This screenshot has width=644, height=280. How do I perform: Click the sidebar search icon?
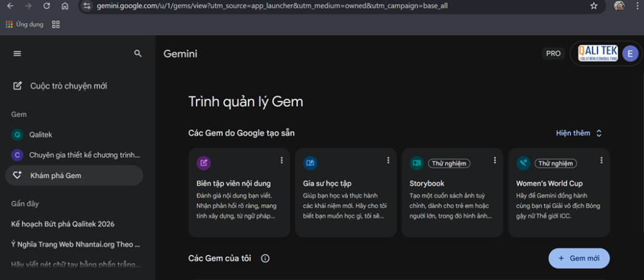[138, 54]
